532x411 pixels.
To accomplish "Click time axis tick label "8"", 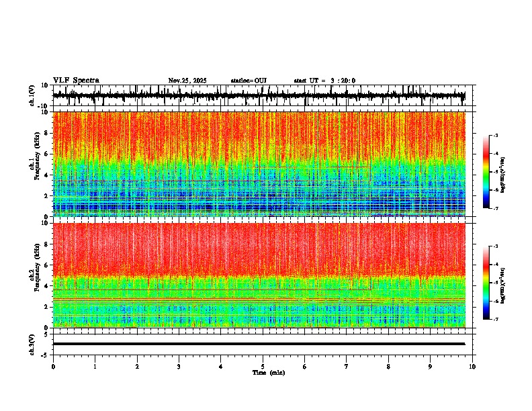I will [388, 367].
